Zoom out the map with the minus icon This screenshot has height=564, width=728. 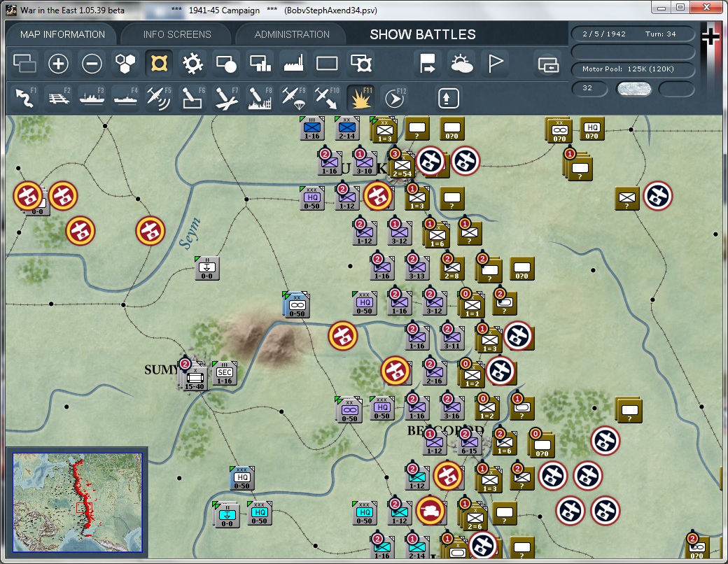(92, 64)
